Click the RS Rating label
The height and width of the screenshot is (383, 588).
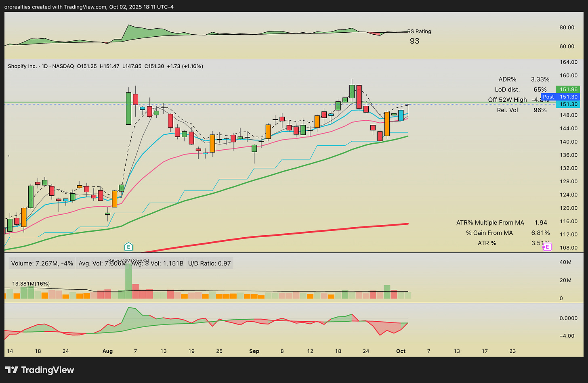point(419,31)
